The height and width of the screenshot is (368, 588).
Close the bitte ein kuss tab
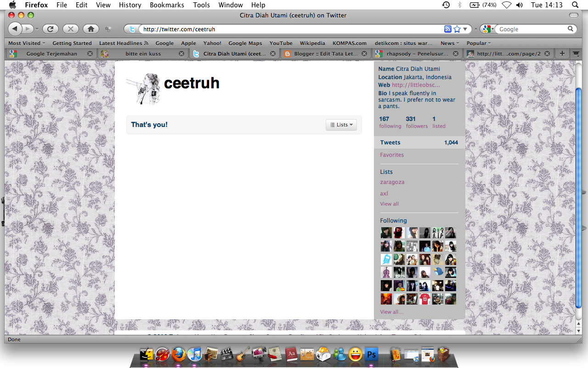(x=181, y=54)
